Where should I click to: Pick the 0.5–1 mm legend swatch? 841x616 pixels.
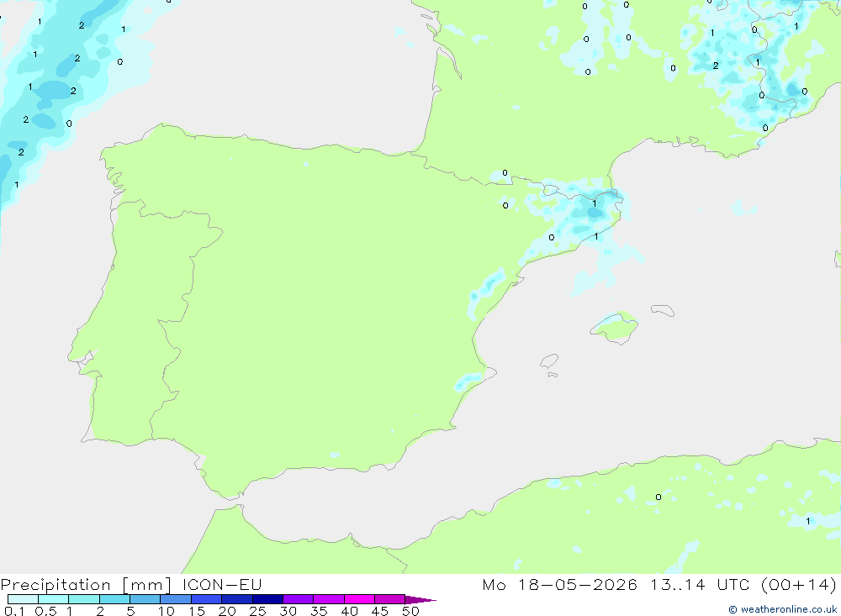pos(54,599)
